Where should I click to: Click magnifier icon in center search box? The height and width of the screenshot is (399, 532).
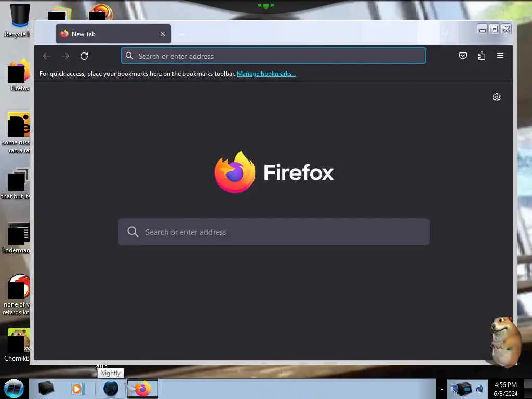(132, 232)
